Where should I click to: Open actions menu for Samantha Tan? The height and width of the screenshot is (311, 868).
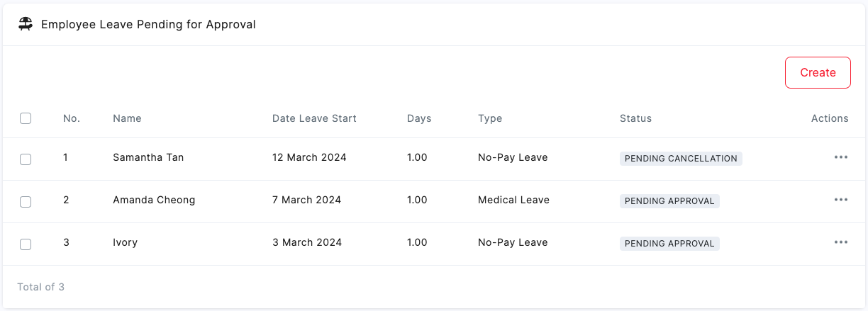click(841, 157)
